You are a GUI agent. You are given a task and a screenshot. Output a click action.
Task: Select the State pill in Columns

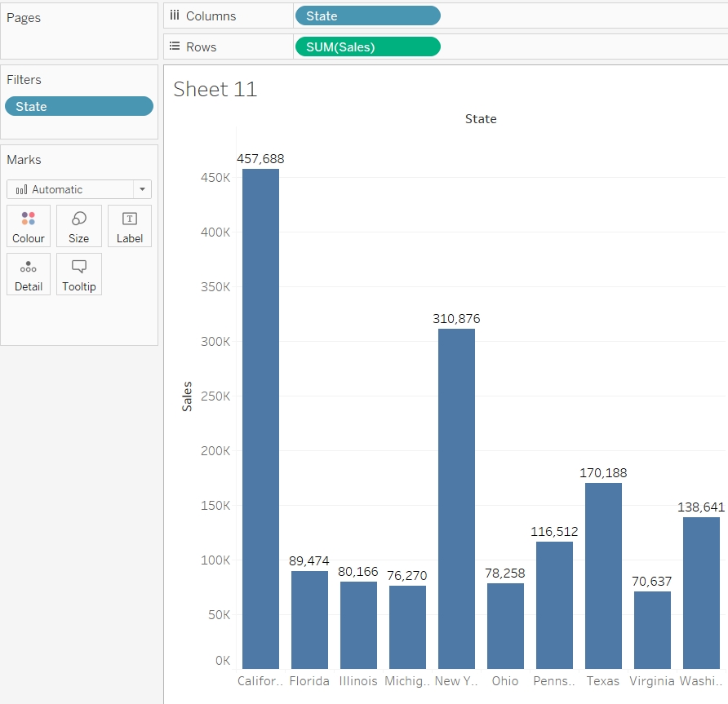(367, 15)
